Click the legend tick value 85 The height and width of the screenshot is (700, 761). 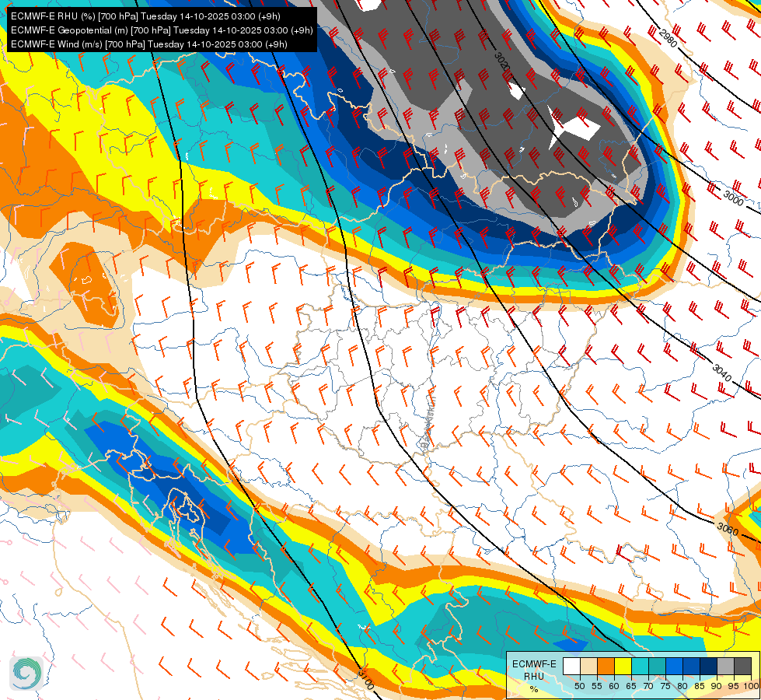coord(700,686)
